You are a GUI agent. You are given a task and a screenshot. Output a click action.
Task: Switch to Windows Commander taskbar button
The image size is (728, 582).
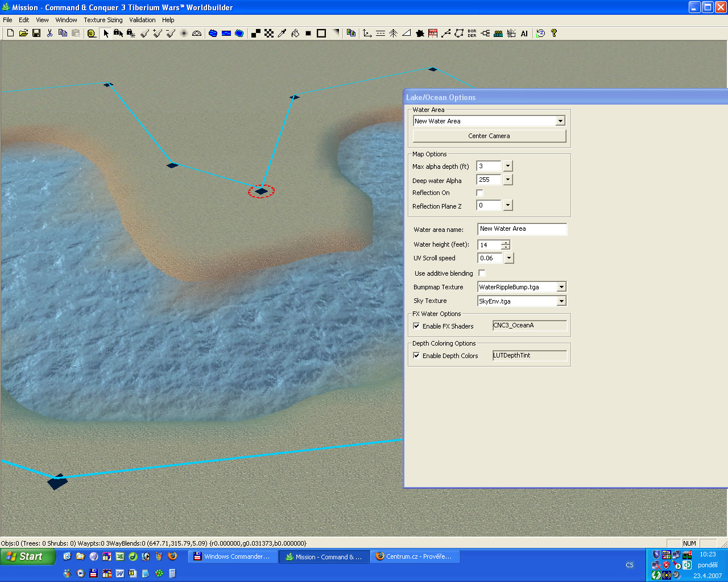[x=233, y=557]
